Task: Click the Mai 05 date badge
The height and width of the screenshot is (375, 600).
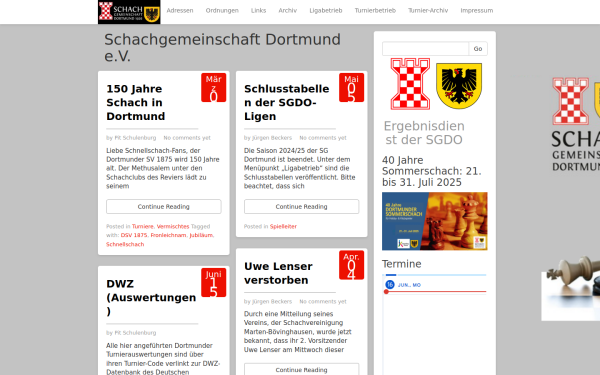Action: point(351,88)
